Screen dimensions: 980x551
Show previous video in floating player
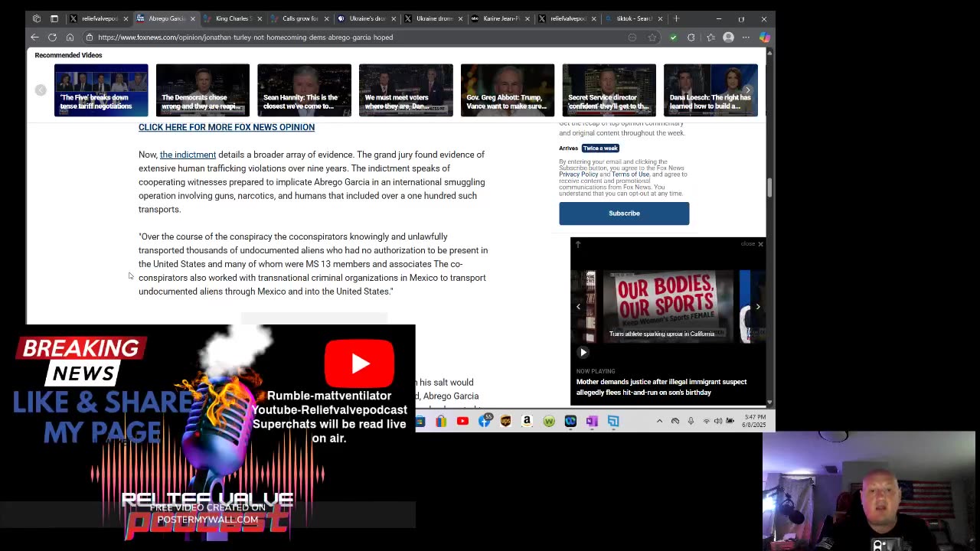(578, 307)
